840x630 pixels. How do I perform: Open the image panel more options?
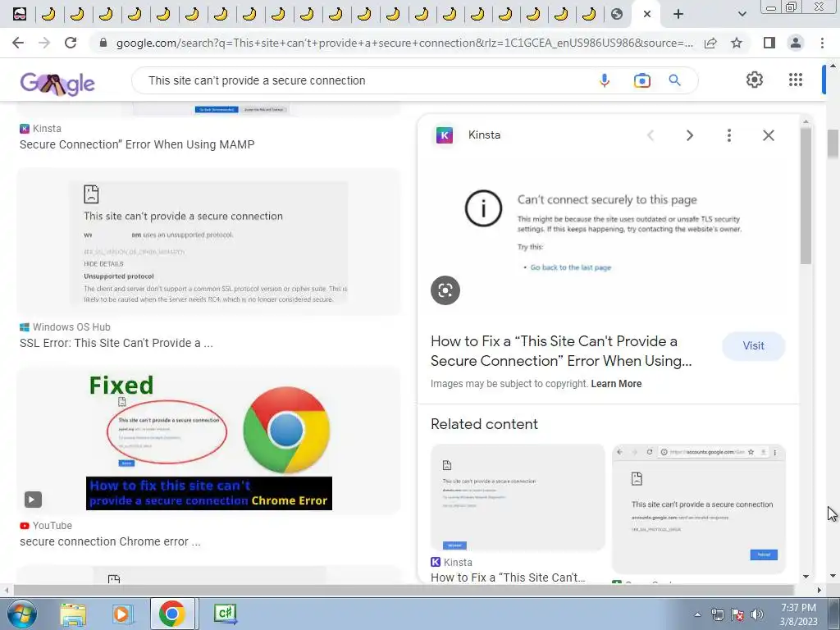point(729,135)
